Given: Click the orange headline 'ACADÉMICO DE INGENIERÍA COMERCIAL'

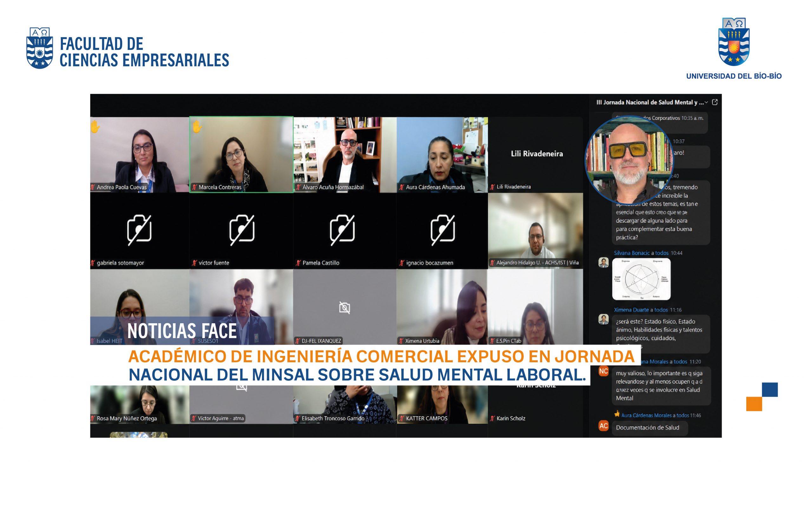Looking at the screenshot, I should 382,356.
